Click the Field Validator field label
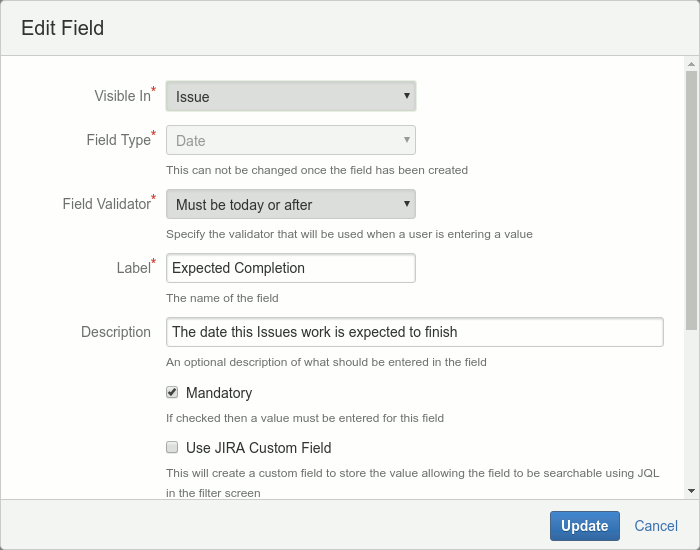This screenshot has width=700, height=550. pos(106,204)
